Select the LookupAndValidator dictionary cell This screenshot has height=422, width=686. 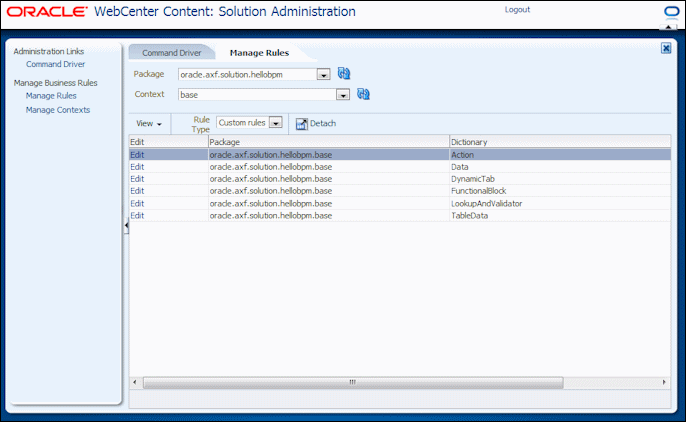(x=560, y=203)
